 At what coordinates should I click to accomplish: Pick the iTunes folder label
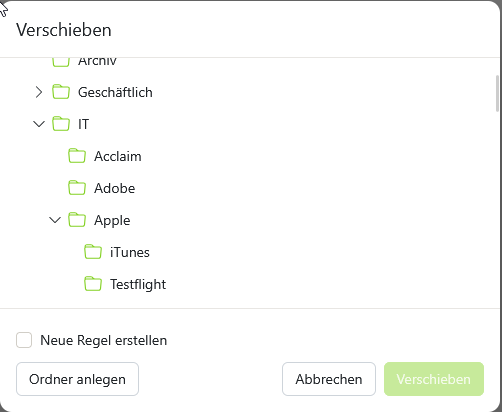coord(130,252)
